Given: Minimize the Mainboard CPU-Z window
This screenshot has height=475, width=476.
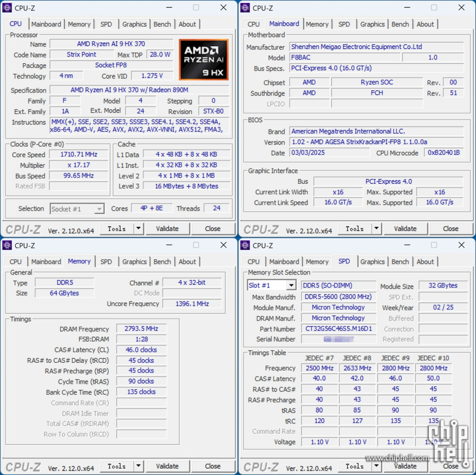Looking at the screenshot, I should (407, 8).
